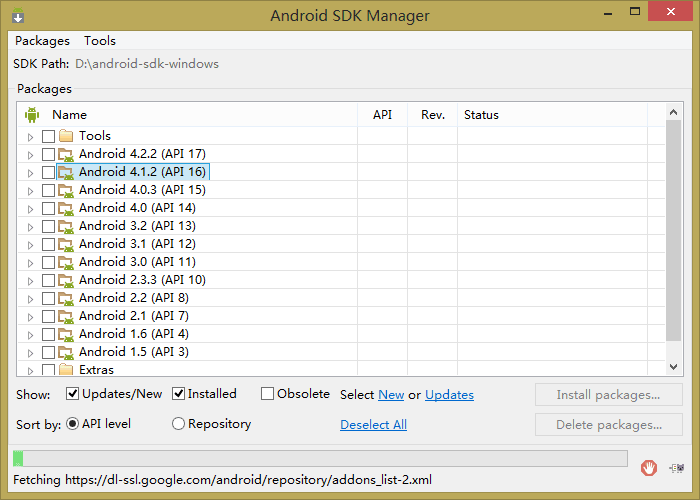Image resolution: width=700 pixels, height=500 pixels.
Task: Expand the Android 3.2 (API 13) node
Action: 30,227
